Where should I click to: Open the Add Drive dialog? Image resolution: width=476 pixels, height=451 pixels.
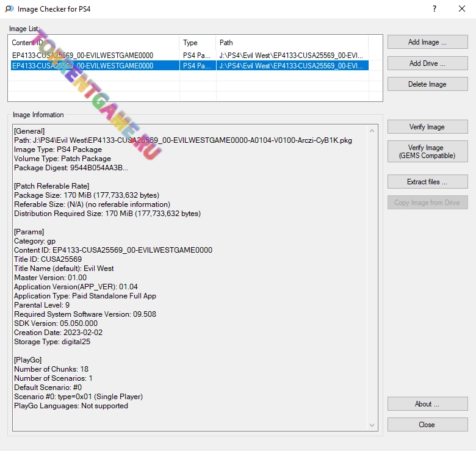coord(427,63)
